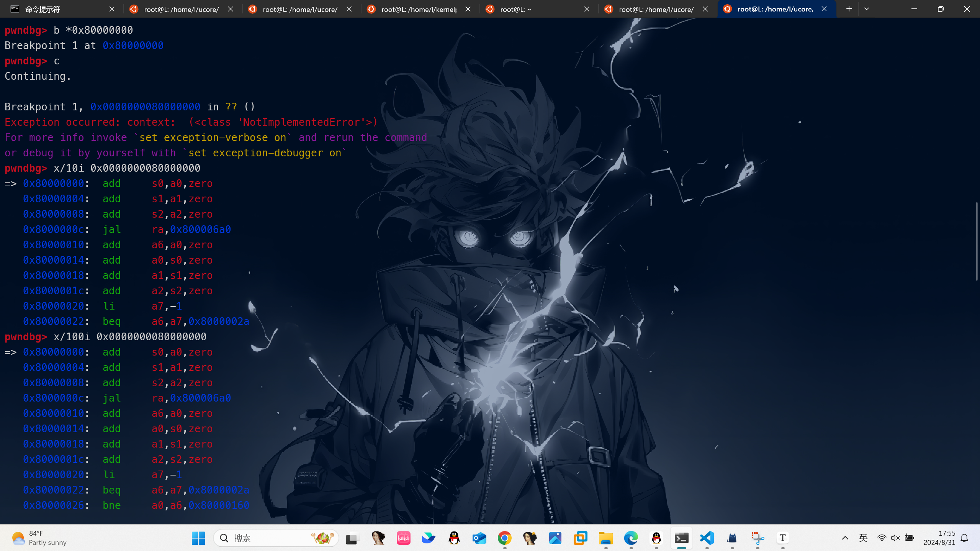Image resolution: width=980 pixels, height=551 pixels.
Task: Open the notification bell
Action: (964, 538)
